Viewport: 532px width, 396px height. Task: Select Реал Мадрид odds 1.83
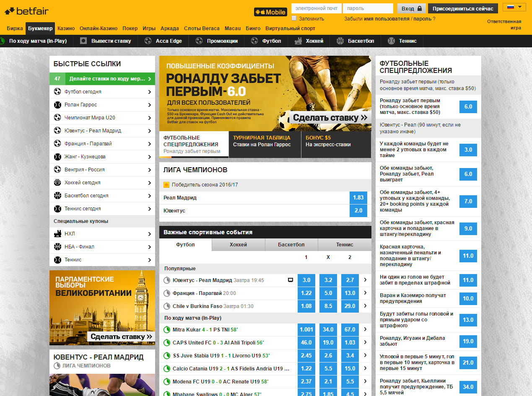[358, 198]
